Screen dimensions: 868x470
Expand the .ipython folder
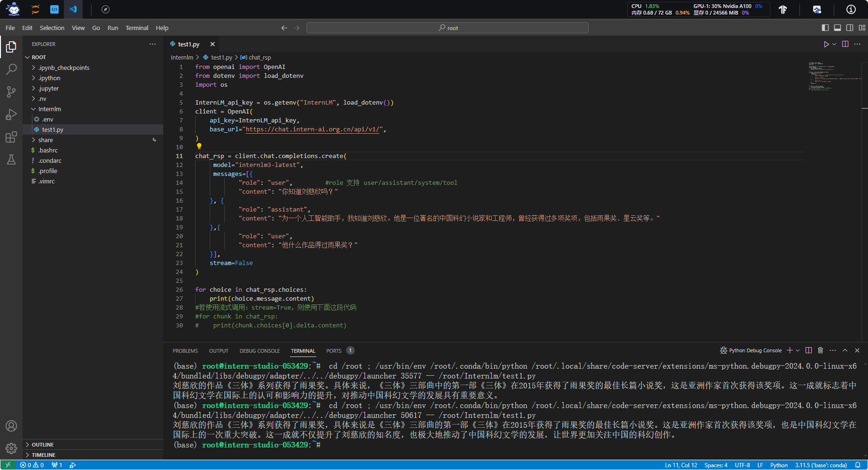(x=34, y=78)
